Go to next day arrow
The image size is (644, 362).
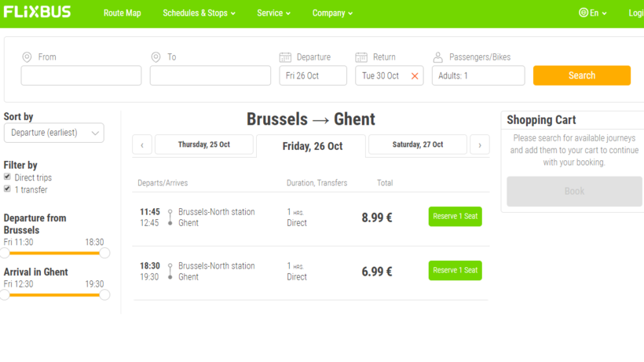(x=480, y=144)
